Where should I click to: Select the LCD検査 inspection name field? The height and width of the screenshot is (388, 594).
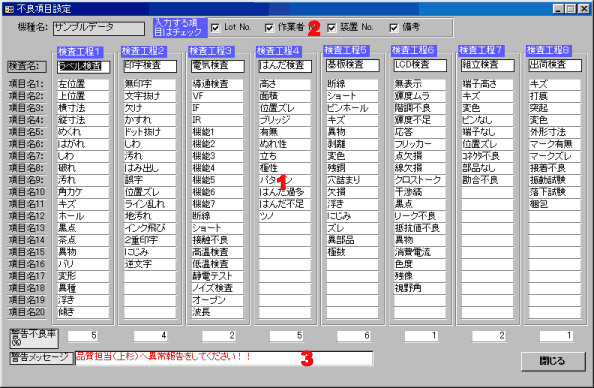[x=420, y=65]
